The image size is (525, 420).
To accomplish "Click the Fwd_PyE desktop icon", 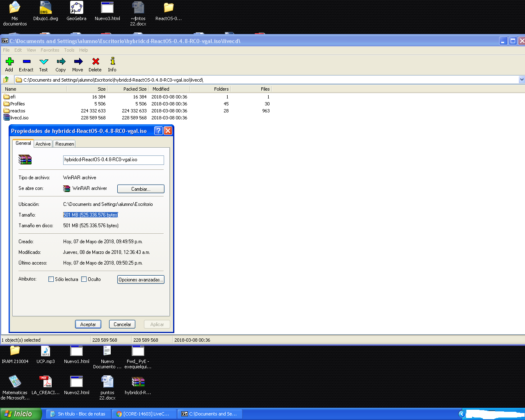I will coord(138,357).
